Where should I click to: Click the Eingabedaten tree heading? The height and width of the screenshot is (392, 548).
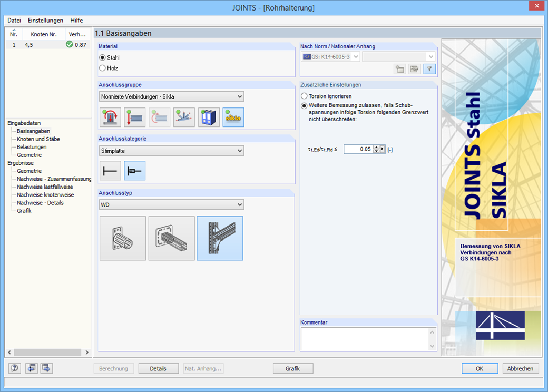[24, 123]
